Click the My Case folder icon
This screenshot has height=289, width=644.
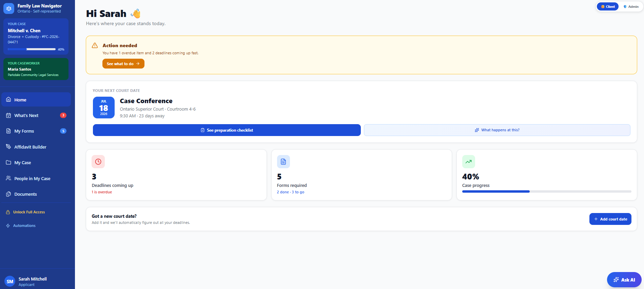(8, 162)
